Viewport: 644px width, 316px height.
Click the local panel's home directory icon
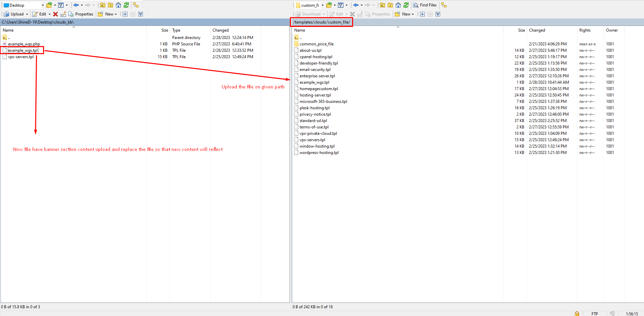tap(118, 5)
